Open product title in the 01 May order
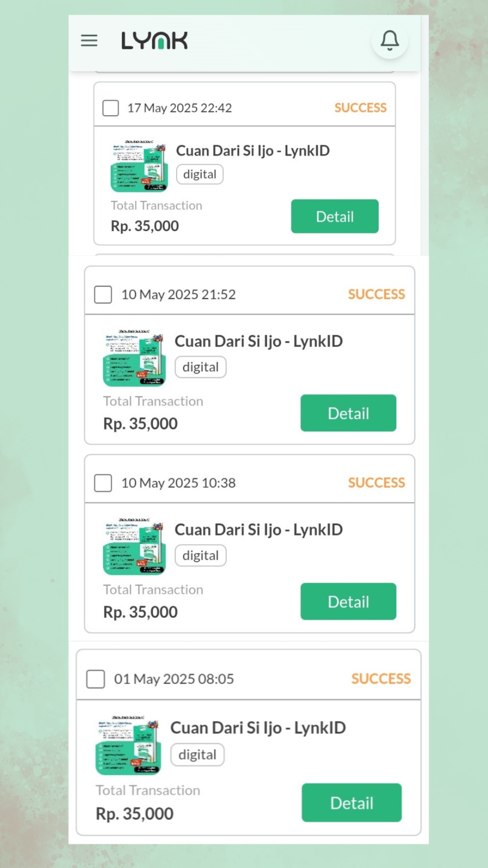 coord(258,728)
